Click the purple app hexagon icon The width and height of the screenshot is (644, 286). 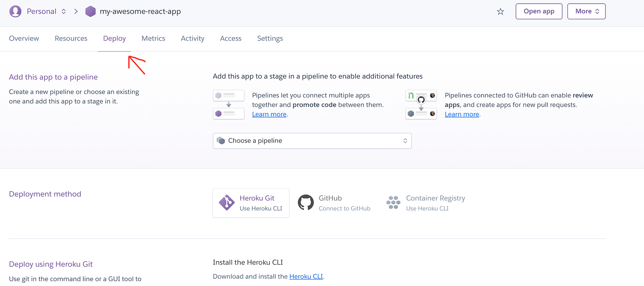pyautogui.click(x=91, y=11)
